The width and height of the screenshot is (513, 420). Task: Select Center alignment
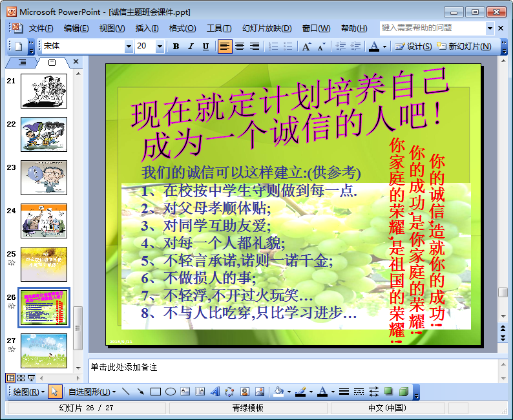click(x=240, y=47)
